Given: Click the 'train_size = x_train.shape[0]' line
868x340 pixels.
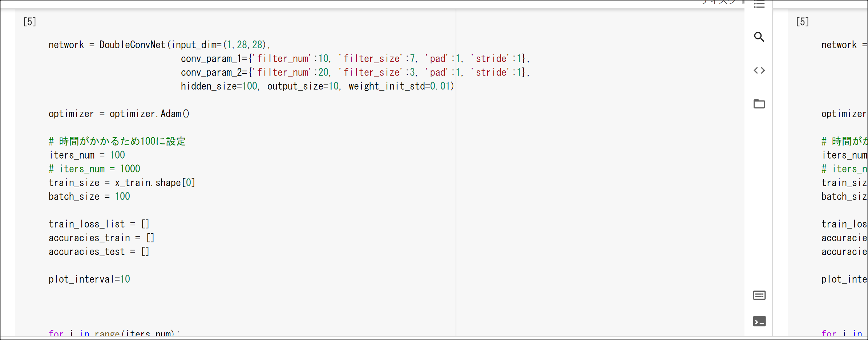Looking at the screenshot, I should coord(122,183).
